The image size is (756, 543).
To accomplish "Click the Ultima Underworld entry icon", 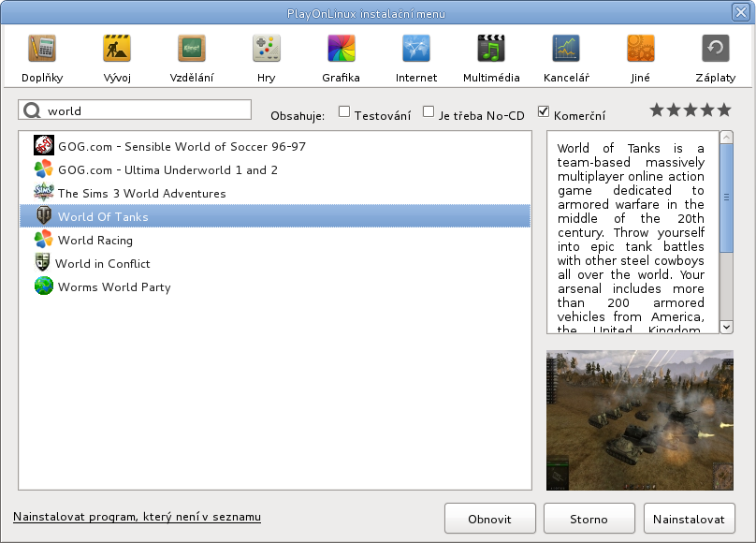I will 43,169.
